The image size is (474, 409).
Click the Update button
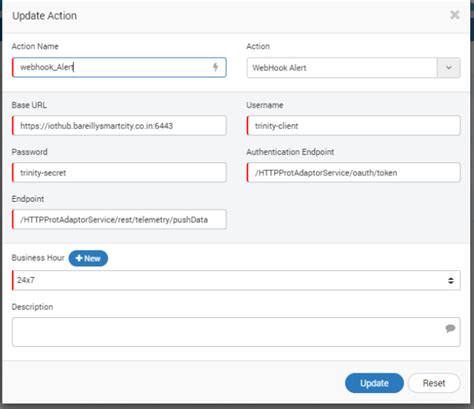coord(374,383)
